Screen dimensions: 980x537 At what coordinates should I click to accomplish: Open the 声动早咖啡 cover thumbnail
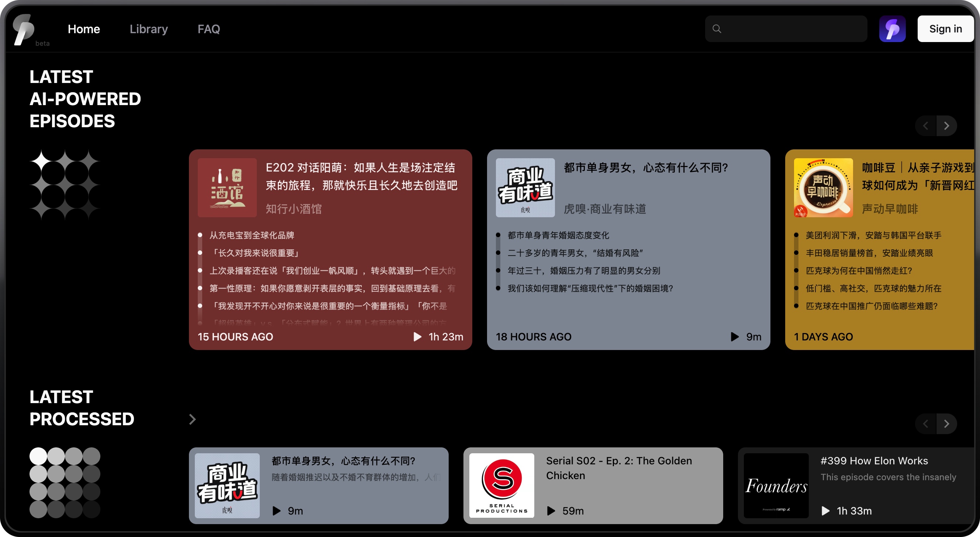coord(823,188)
